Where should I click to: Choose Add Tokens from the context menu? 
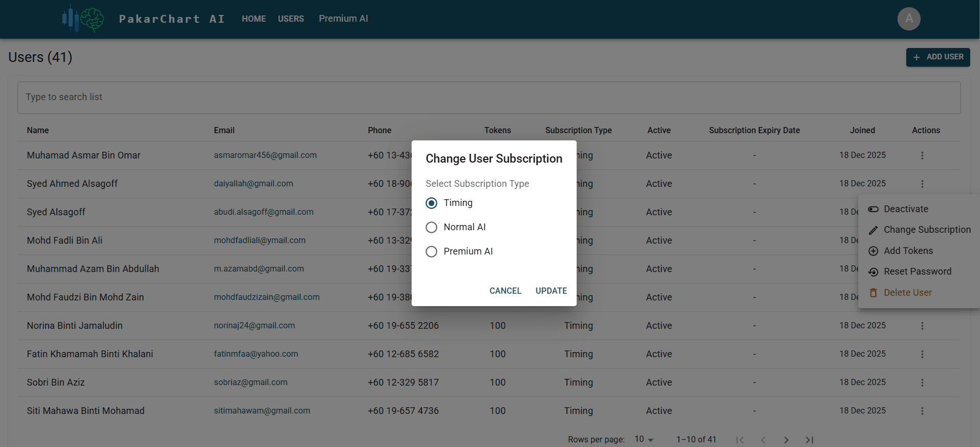pos(908,251)
